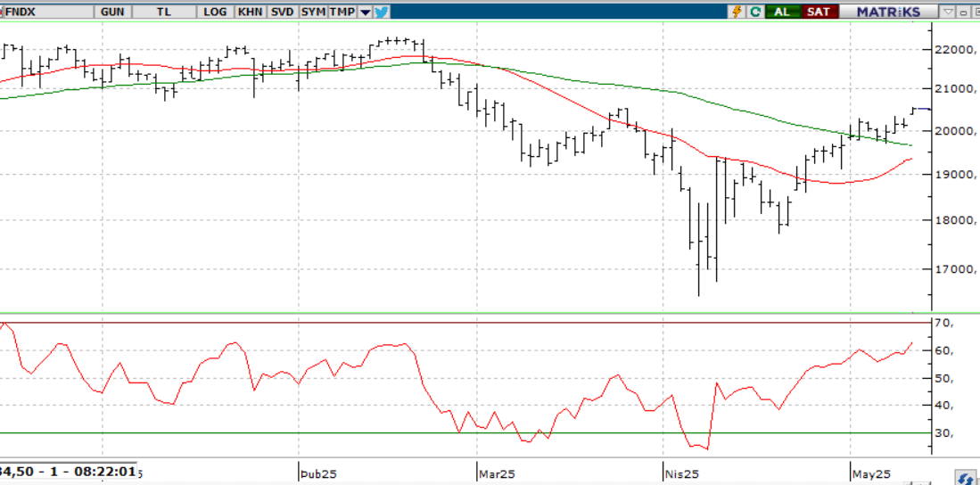
Task: Click the MATRIKS logo button
Action: pos(888,12)
